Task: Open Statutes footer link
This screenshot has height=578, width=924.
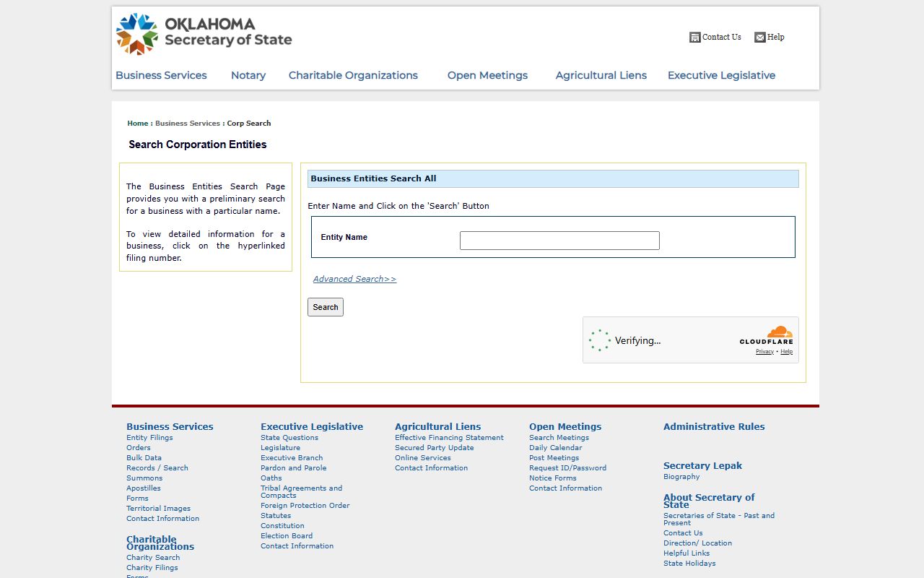Action: pos(276,515)
